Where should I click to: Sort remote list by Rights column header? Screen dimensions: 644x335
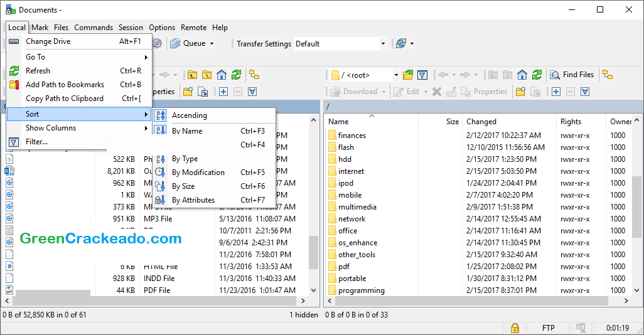tap(581, 122)
